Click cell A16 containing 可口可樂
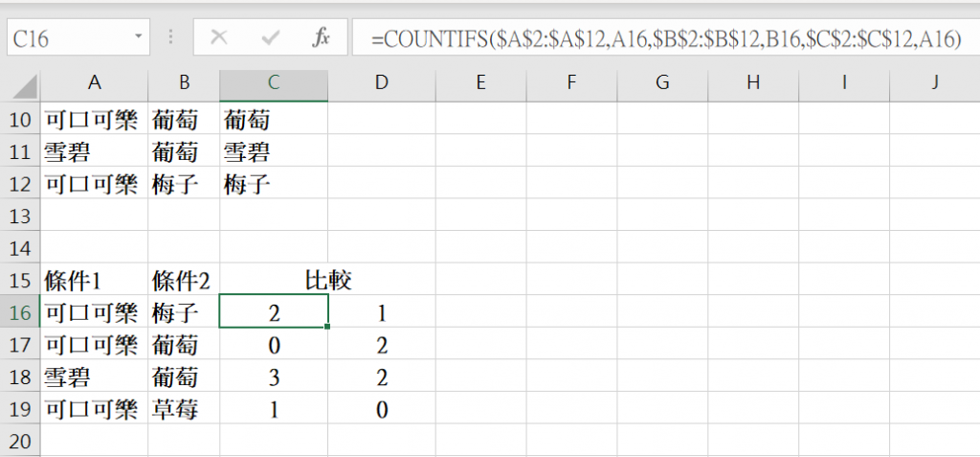 tap(95, 311)
